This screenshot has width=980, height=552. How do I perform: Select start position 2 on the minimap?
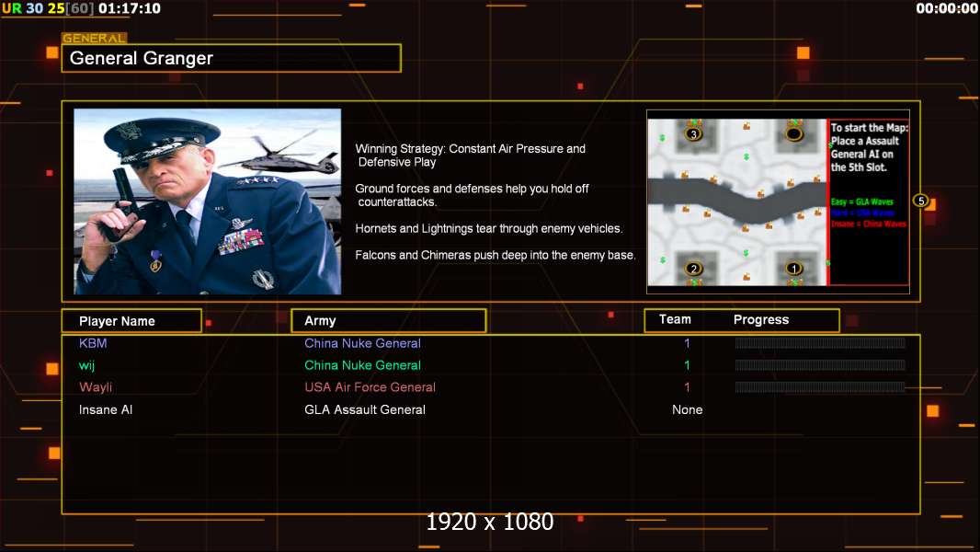[693, 269]
